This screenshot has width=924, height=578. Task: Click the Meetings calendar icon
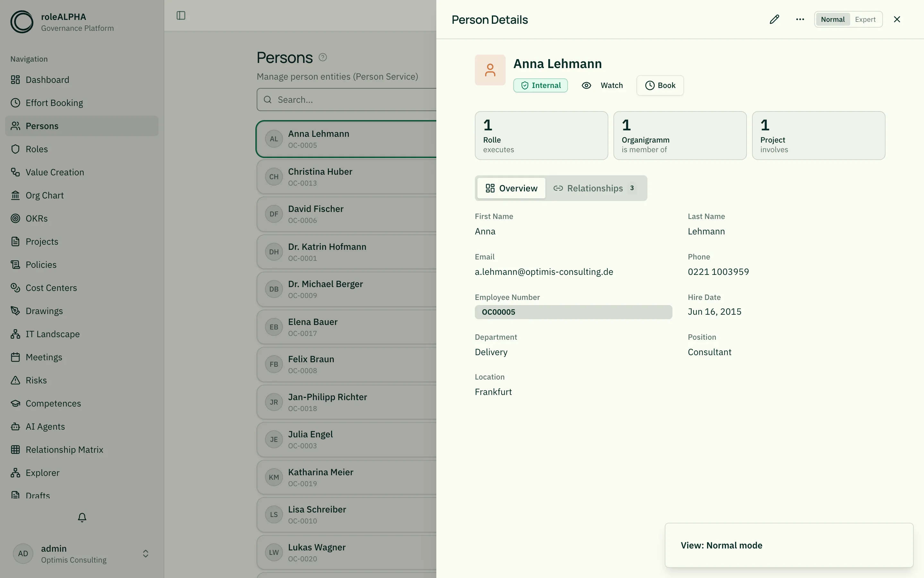[x=15, y=357]
